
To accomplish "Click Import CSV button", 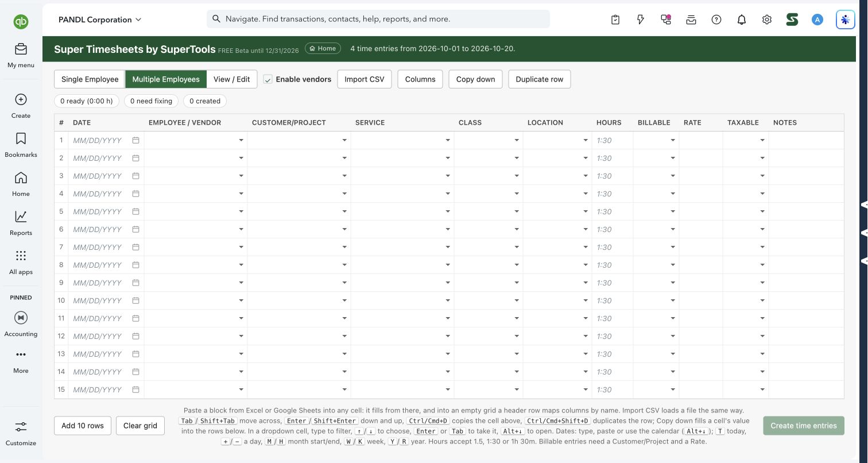I will coord(365,79).
